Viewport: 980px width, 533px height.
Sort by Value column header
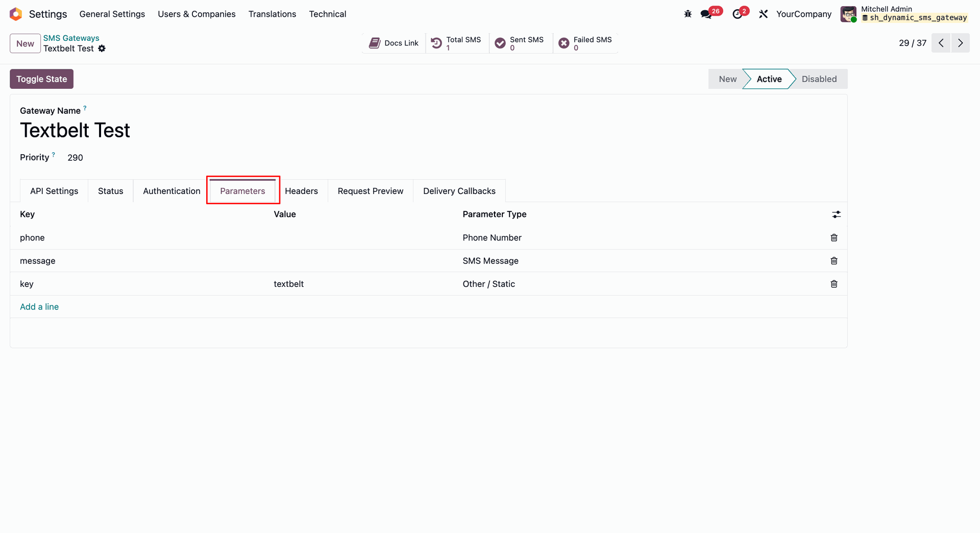click(284, 214)
